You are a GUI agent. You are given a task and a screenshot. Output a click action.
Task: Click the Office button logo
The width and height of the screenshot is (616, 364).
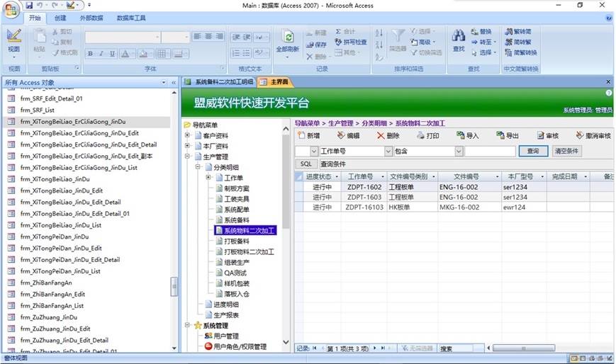11,10
